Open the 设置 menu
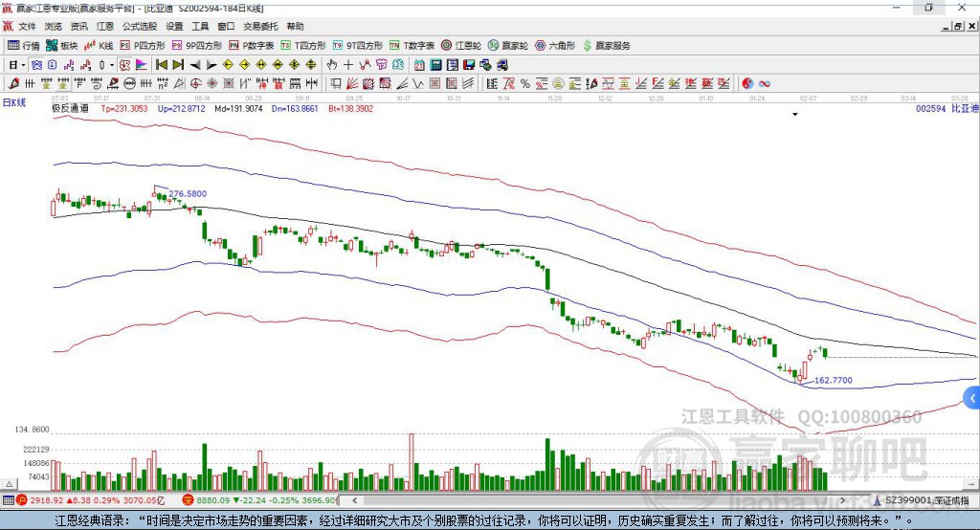This screenshot has height=530, width=980. coord(174,26)
